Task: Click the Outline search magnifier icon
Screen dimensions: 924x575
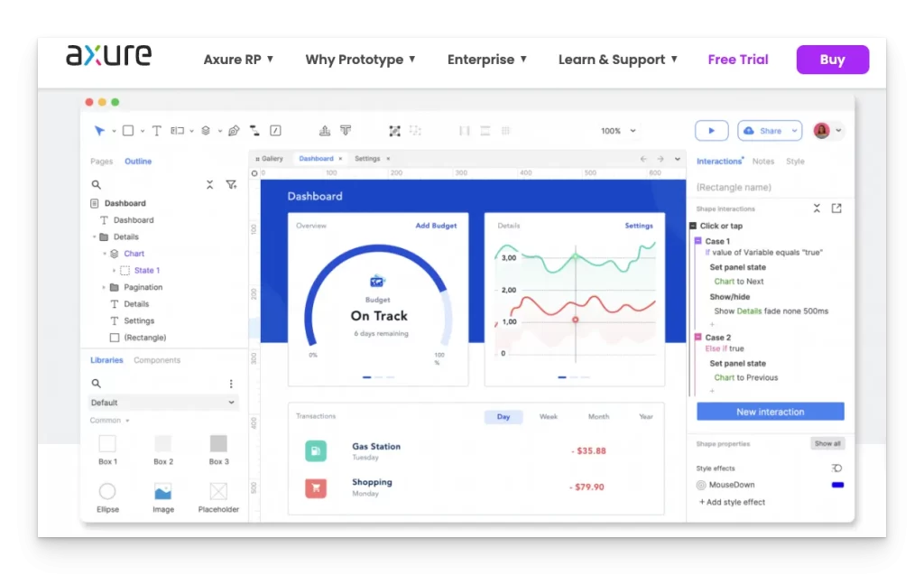Action: point(96,184)
